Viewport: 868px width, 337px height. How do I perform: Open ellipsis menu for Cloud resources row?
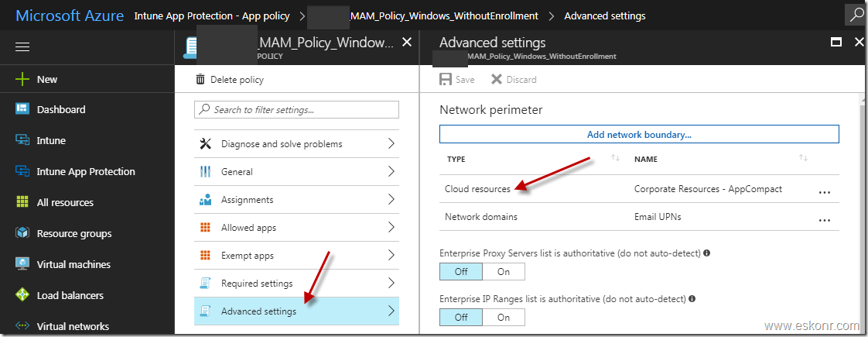824,192
